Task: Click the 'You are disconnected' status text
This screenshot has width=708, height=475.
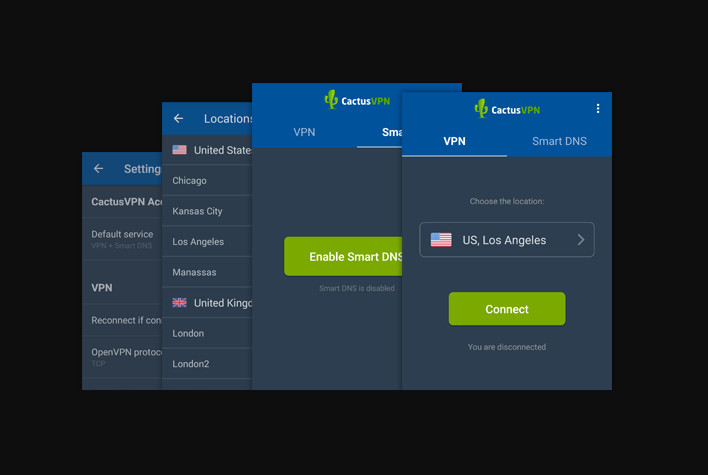Action: (x=507, y=347)
